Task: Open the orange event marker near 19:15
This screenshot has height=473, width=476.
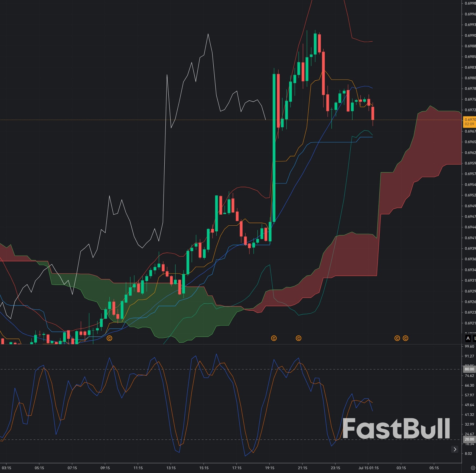Action: coord(274,338)
